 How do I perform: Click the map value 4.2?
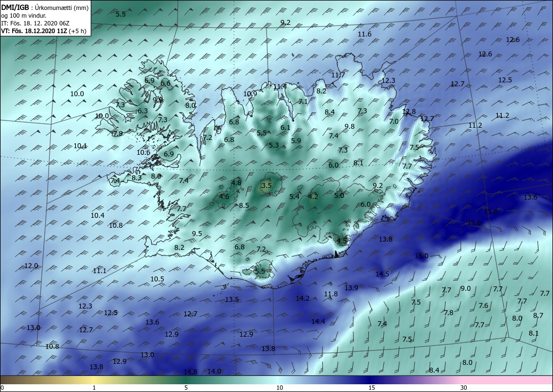313,197
